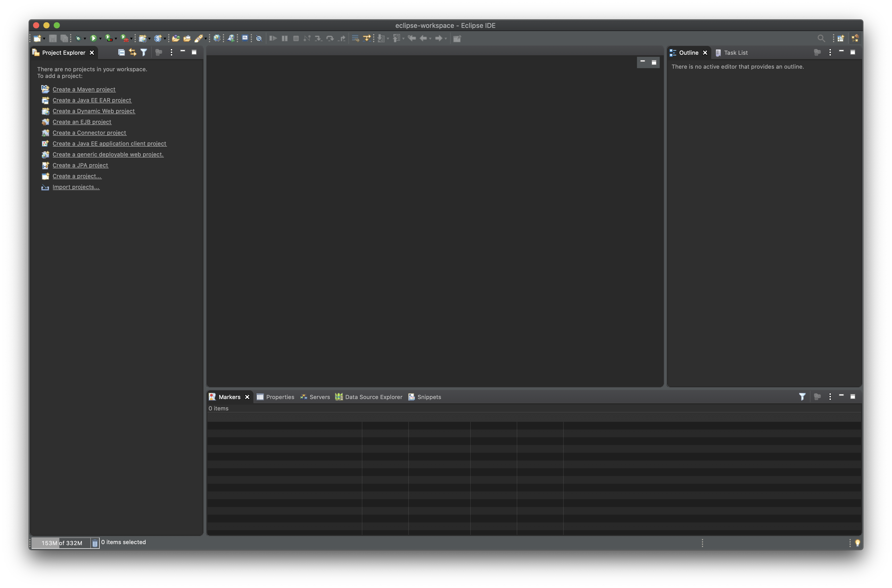Click the Step Return icon

pyautogui.click(x=341, y=38)
